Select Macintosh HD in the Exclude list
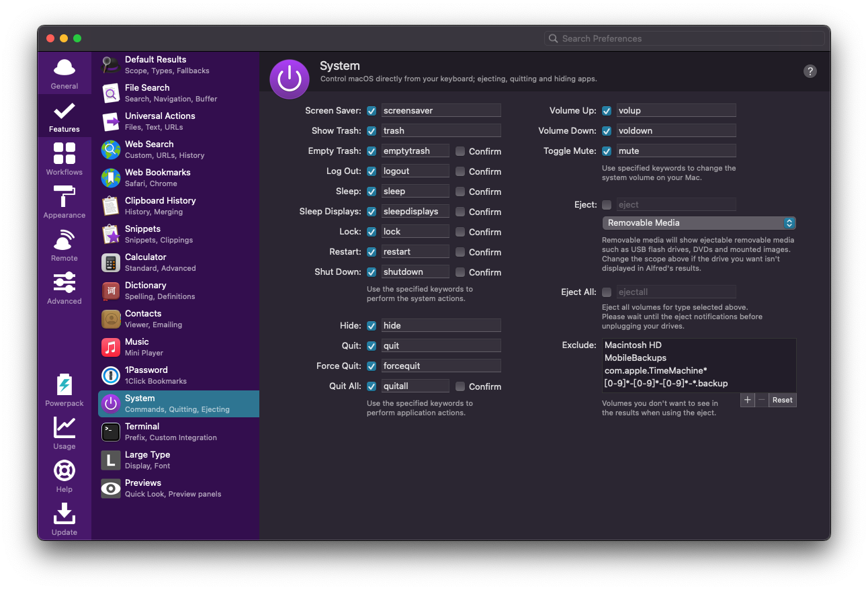The width and height of the screenshot is (868, 590). (699, 345)
